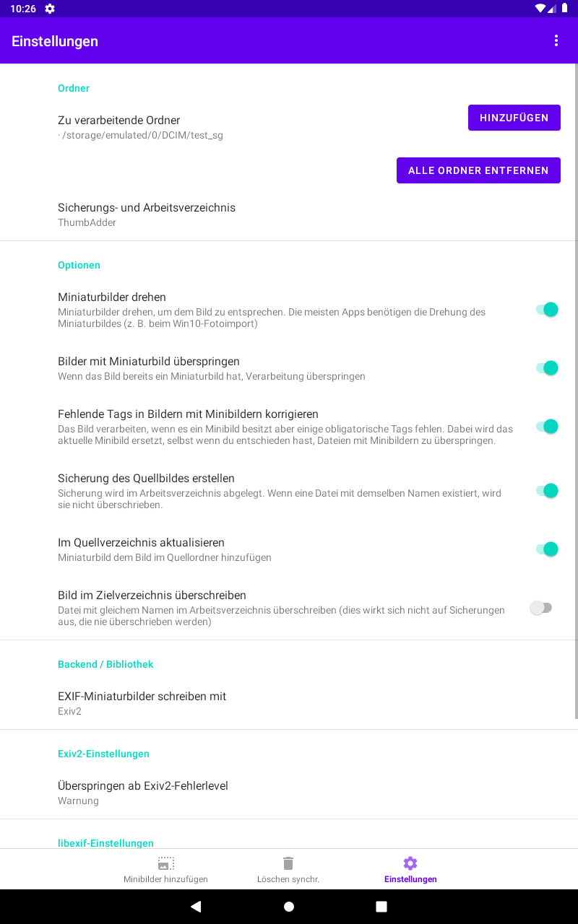Toggle Bilder mit Miniaturbild überspringen switch

click(546, 368)
